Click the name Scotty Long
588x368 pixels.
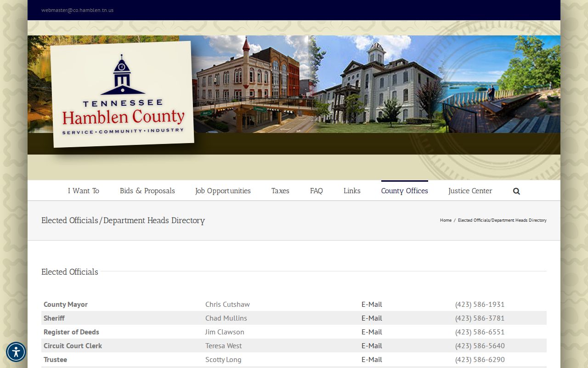coord(223,359)
